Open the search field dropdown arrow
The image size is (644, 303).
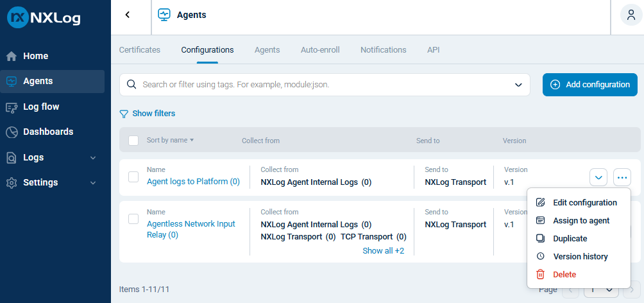point(518,85)
